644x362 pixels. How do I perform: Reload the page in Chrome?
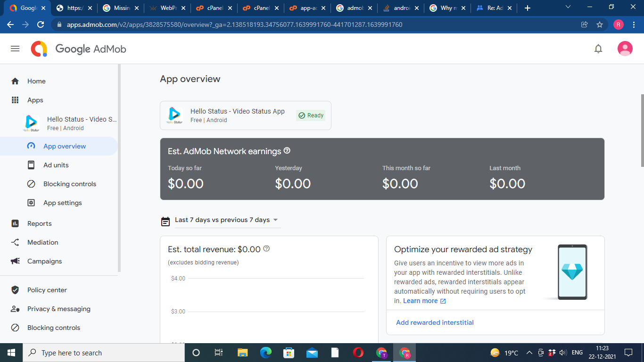41,25
